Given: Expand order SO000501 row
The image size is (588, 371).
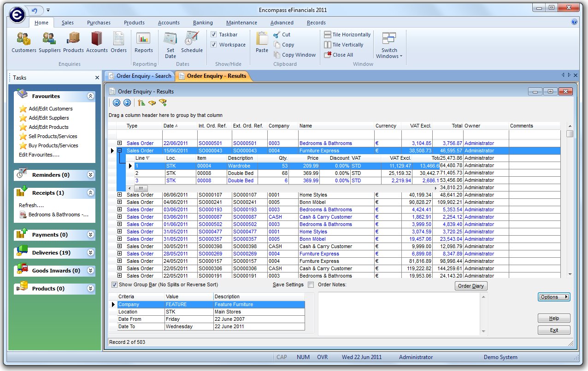Looking at the screenshot, I should (120, 143).
